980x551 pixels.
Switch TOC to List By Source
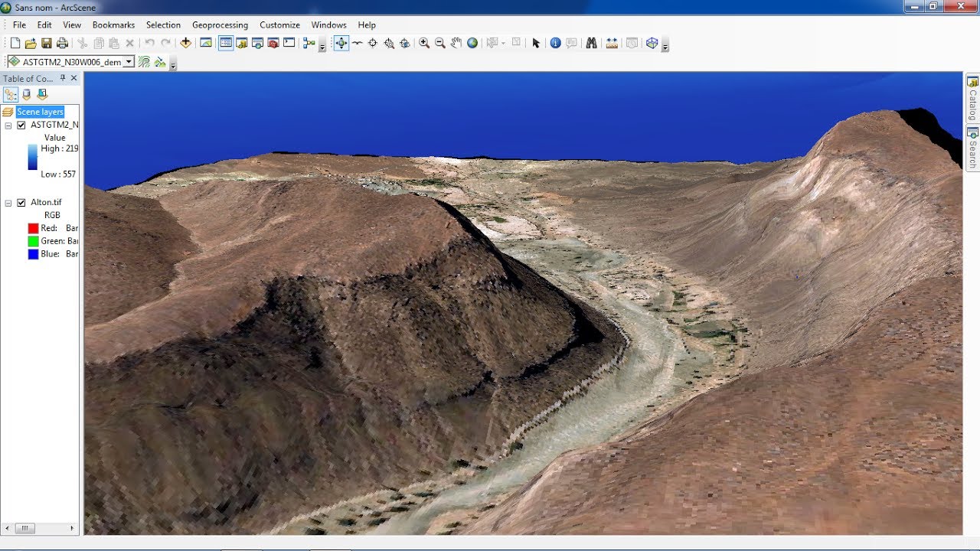[27, 94]
